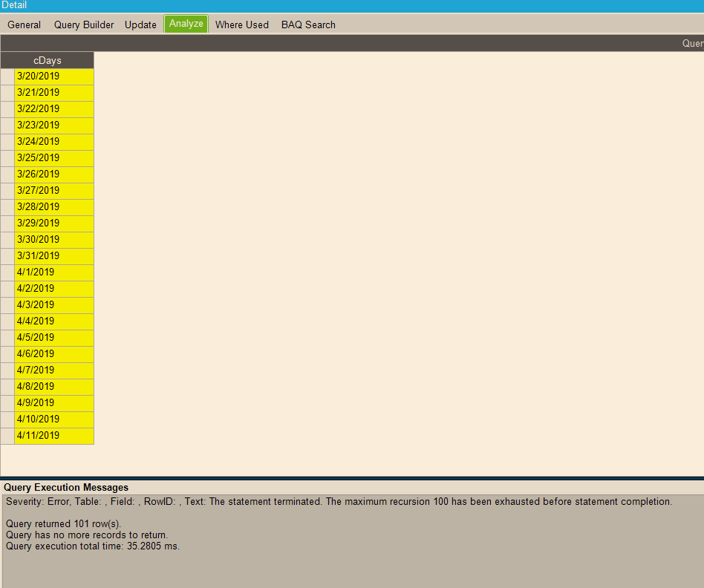Select the 3/22/2019 cell

[x=54, y=109]
